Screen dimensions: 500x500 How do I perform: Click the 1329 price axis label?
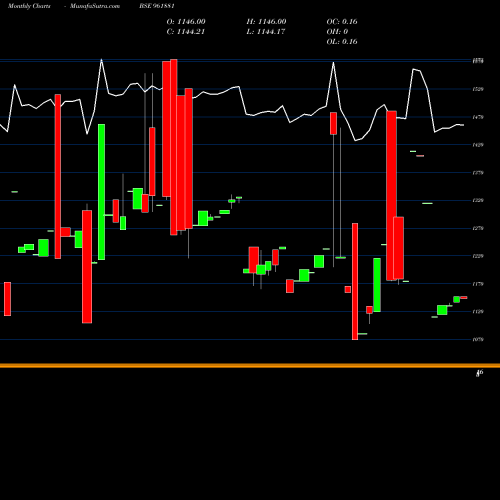(478, 201)
